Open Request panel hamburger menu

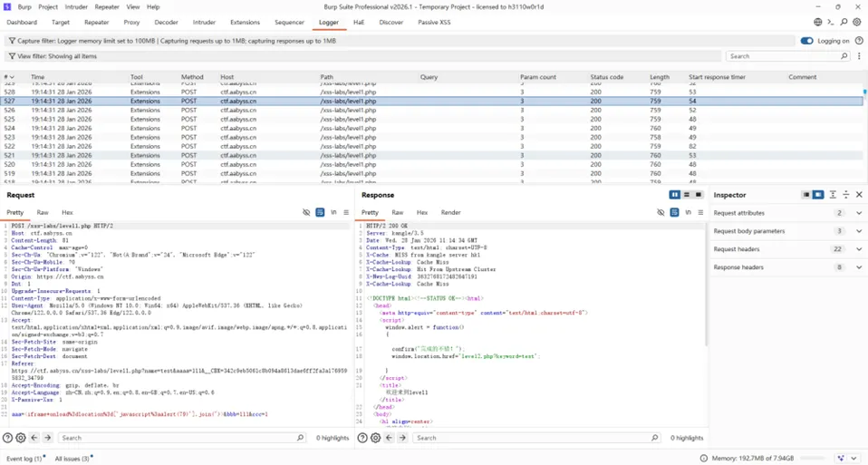[x=346, y=213]
